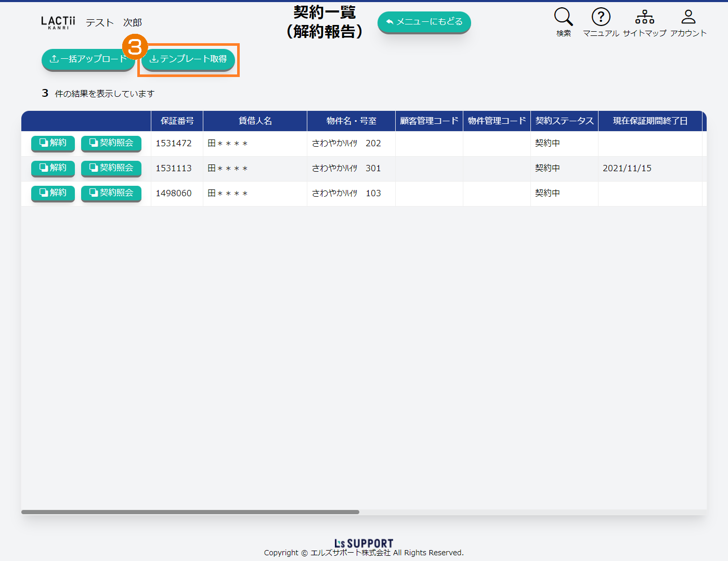This screenshot has height=561, width=728.
Task: Return to menu with メニューにもどる
Action: pos(424,22)
